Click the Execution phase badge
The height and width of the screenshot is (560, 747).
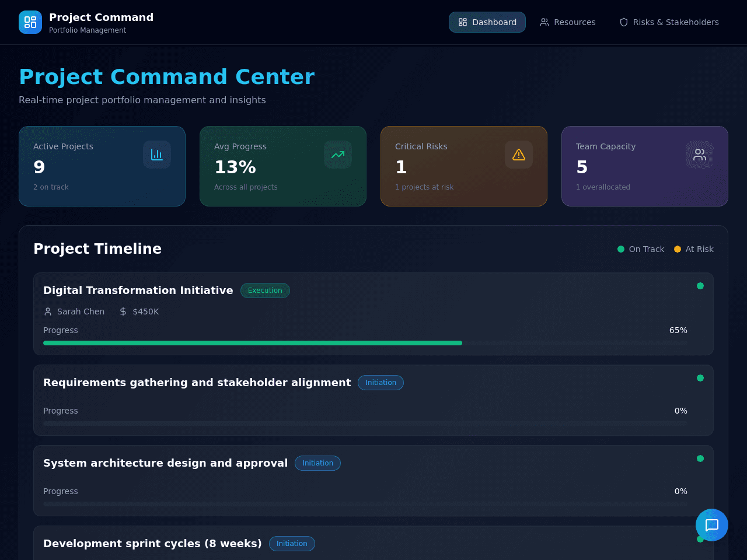(265, 290)
